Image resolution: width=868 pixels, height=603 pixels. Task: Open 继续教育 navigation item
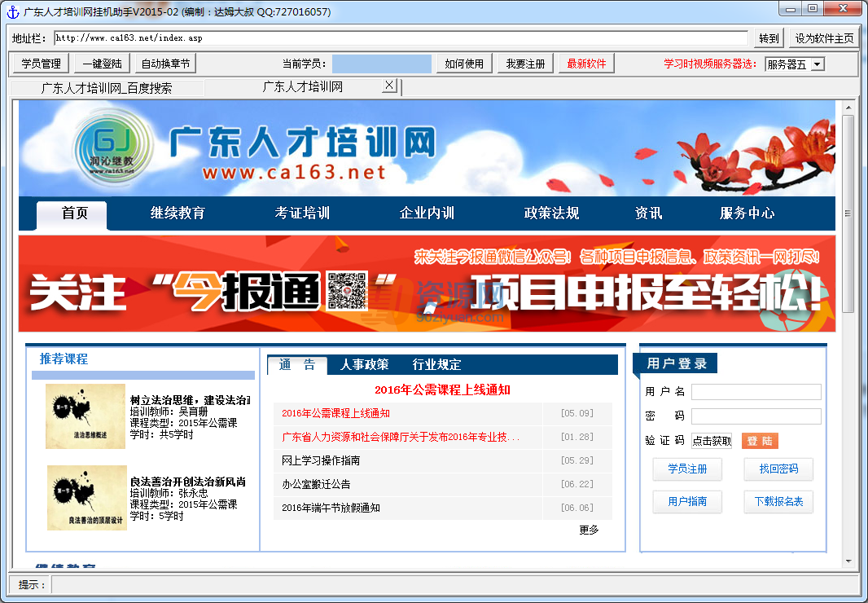[x=178, y=213]
